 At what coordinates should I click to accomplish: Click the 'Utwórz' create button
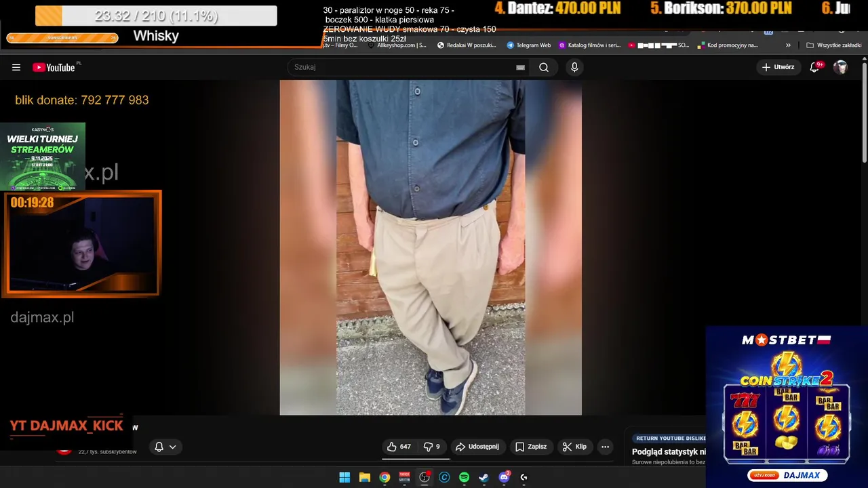(x=778, y=67)
